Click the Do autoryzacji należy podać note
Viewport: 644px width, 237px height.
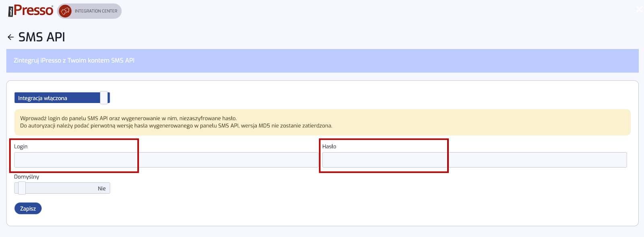(x=176, y=126)
